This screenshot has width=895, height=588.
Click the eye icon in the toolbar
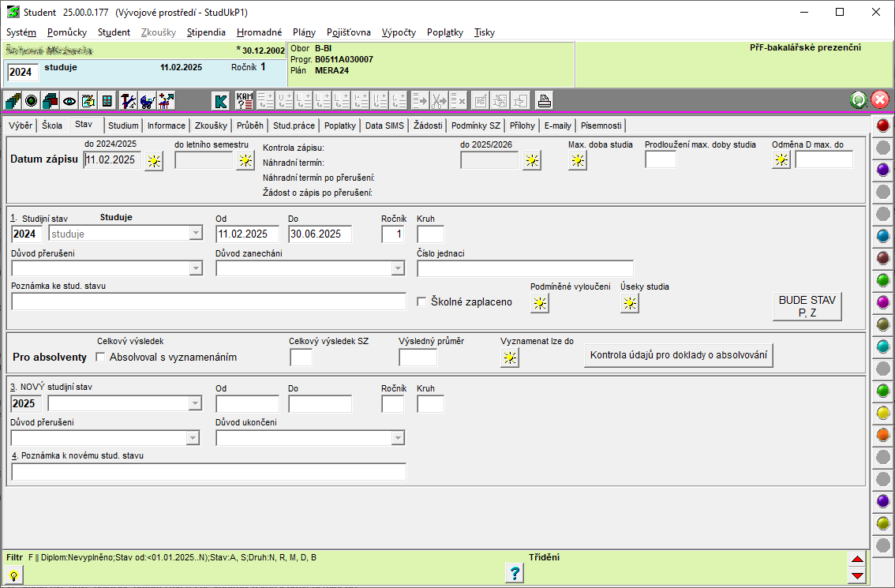click(69, 100)
